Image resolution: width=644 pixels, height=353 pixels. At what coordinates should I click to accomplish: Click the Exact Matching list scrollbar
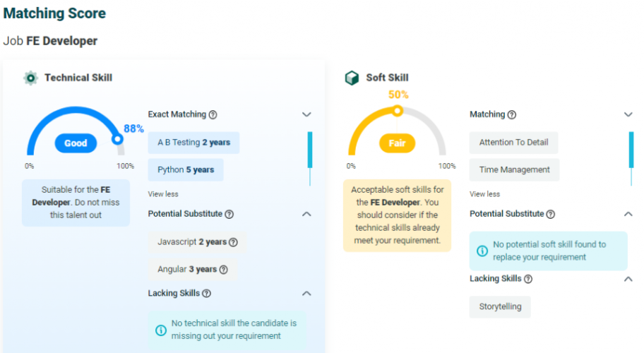click(x=309, y=150)
